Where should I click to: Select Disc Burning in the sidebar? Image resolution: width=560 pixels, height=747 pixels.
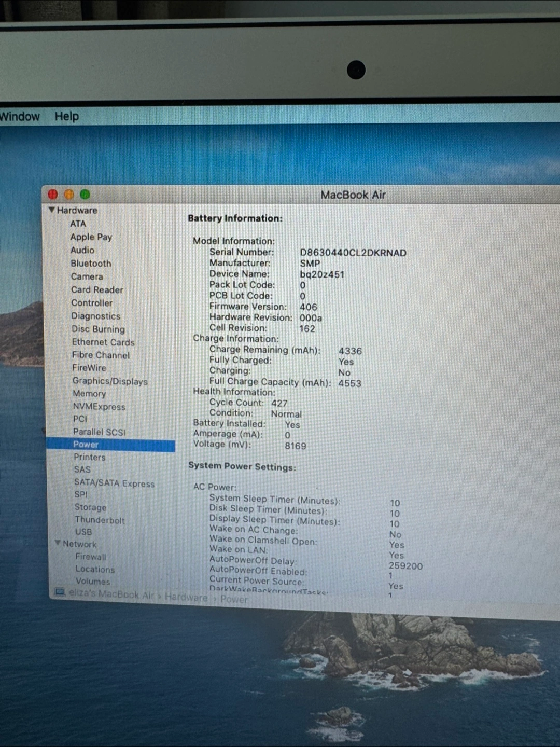pos(98,329)
